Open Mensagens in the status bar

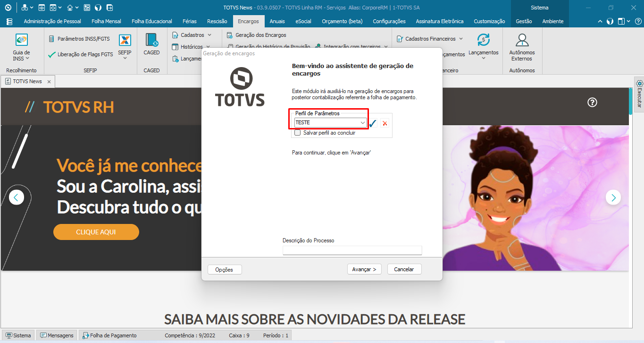pyautogui.click(x=57, y=335)
